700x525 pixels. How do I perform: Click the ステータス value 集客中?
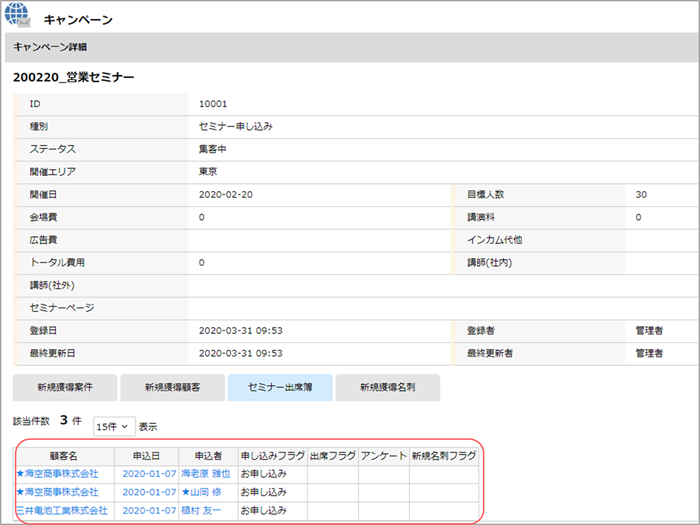[x=212, y=149]
